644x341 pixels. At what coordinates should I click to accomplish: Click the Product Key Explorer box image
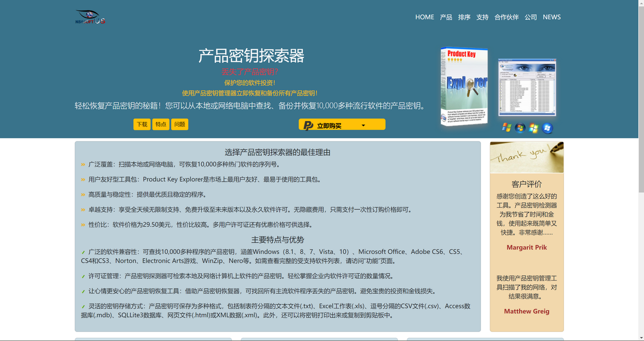(x=464, y=86)
